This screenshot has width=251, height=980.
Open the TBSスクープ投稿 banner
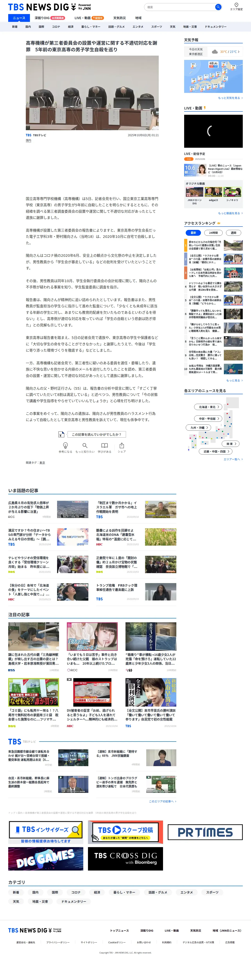125,832
